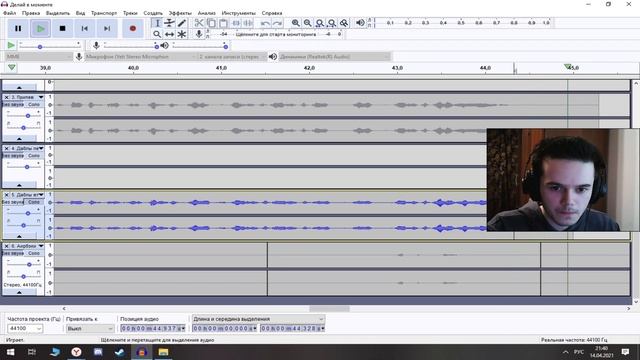Click track 6 Аирбэки pan slider

tap(23, 276)
